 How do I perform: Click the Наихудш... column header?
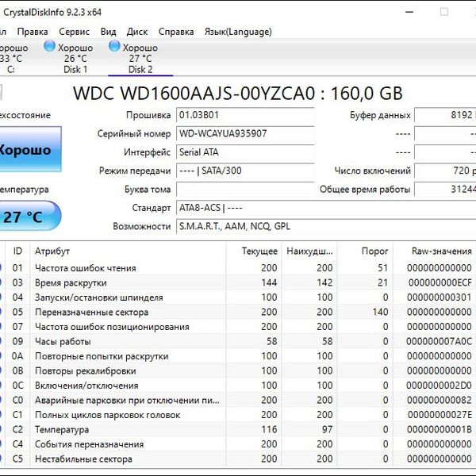pos(309,251)
